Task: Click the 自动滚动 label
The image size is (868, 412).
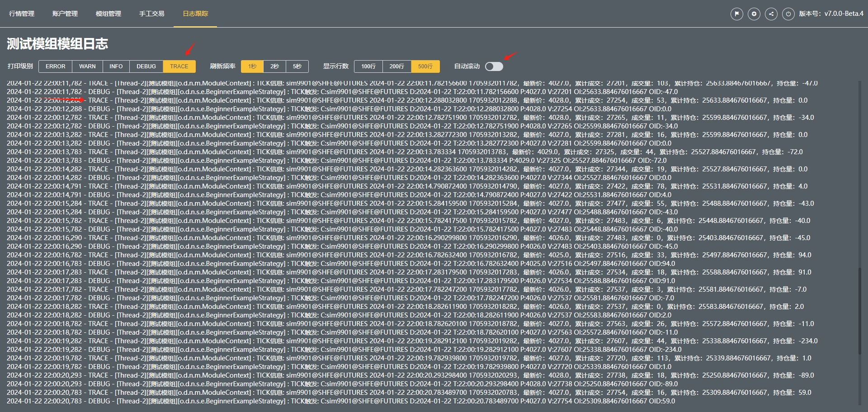Action: (x=467, y=66)
